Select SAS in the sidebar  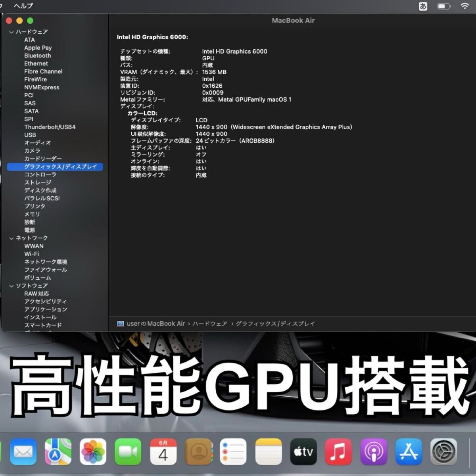(x=30, y=103)
